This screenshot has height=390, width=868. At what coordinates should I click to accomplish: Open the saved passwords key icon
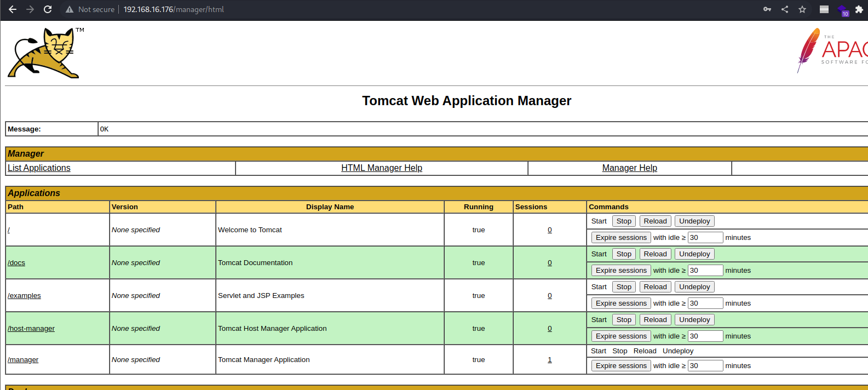(767, 9)
